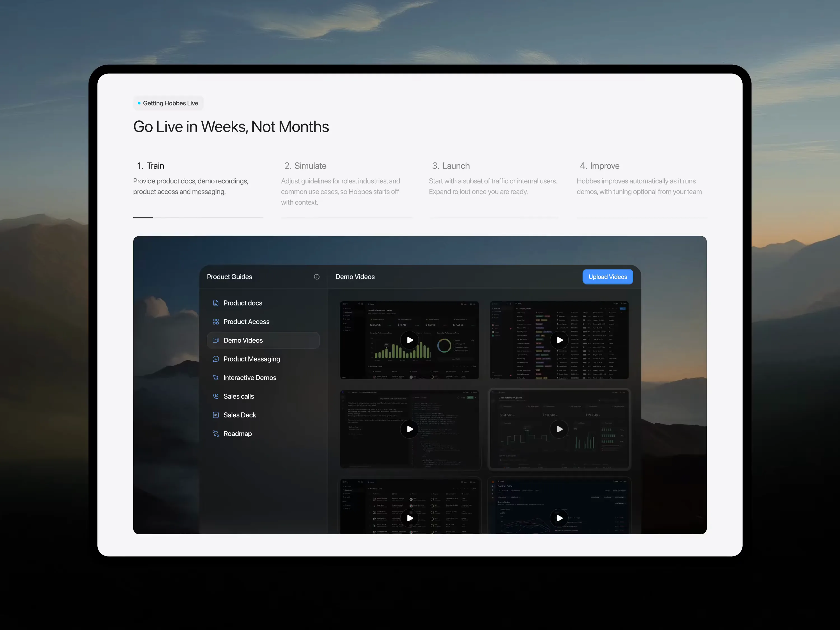Click the Train step description text
This screenshot has height=630, width=840.
coord(191,186)
